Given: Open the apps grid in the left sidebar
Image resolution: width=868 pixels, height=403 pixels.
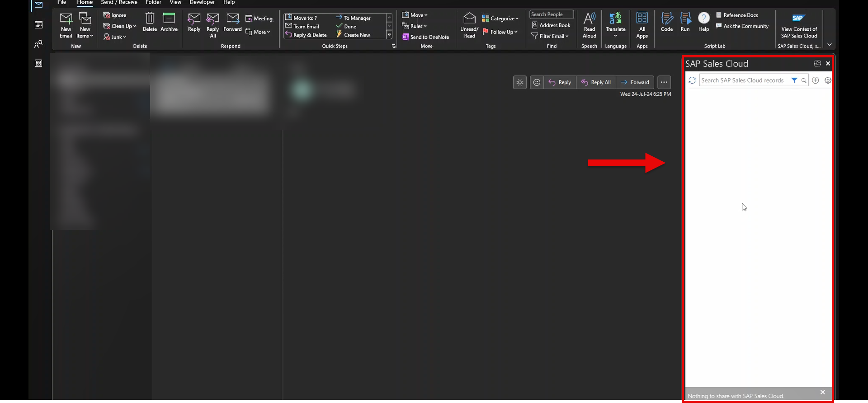Looking at the screenshot, I should (38, 63).
